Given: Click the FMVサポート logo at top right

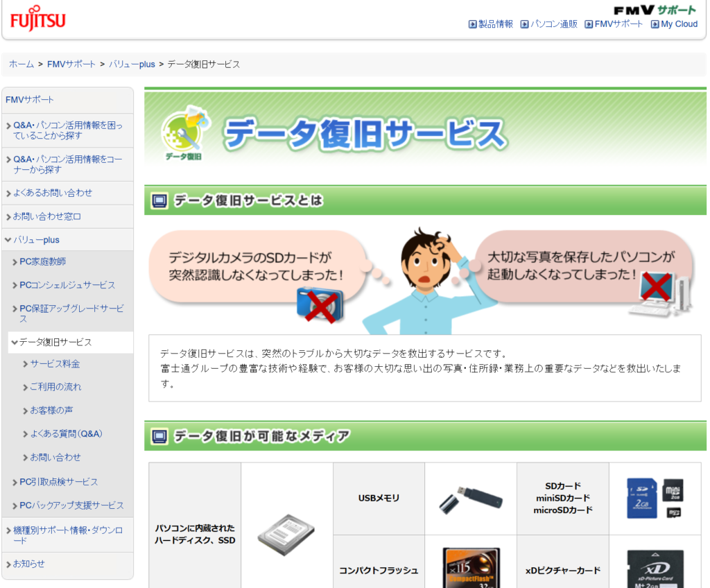Looking at the screenshot, I should pyautogui.click(x=655, y=10).
